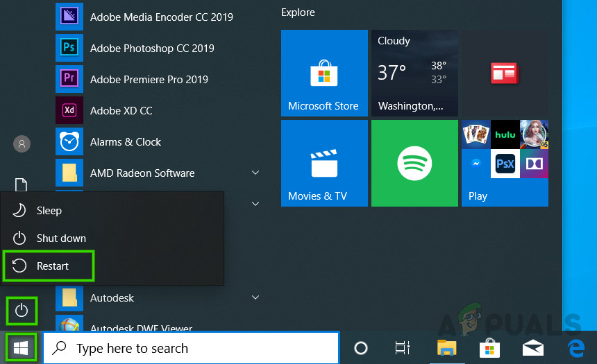The width and height of the screenshot is (597, 364).
Task: Launch Microsoft Edge from the taskbar
Action: 576,347
